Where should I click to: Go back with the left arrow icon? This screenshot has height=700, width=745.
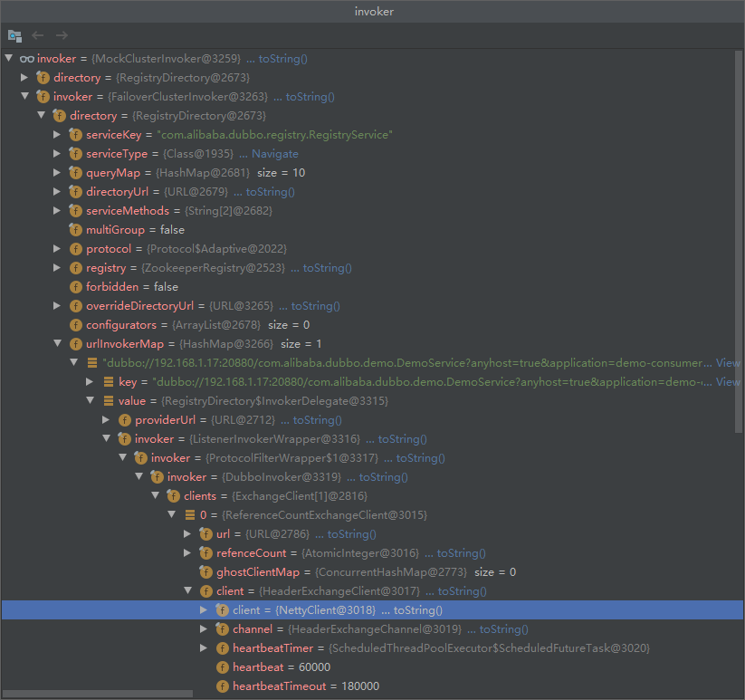coord(37,35)
